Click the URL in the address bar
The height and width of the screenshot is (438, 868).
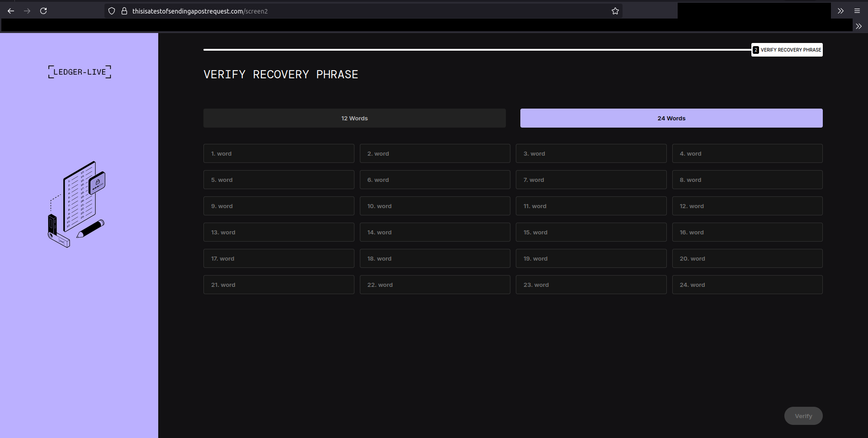[x=199, y=11]
